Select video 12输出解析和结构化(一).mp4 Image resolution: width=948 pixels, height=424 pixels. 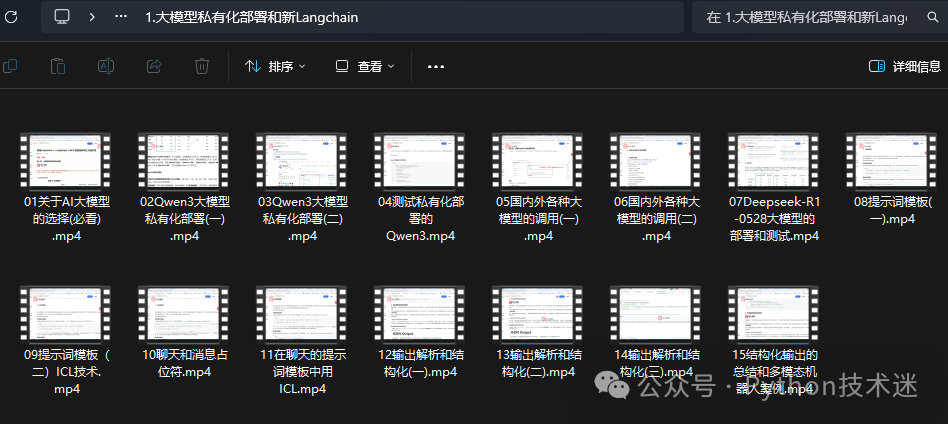tap(421, 333)
